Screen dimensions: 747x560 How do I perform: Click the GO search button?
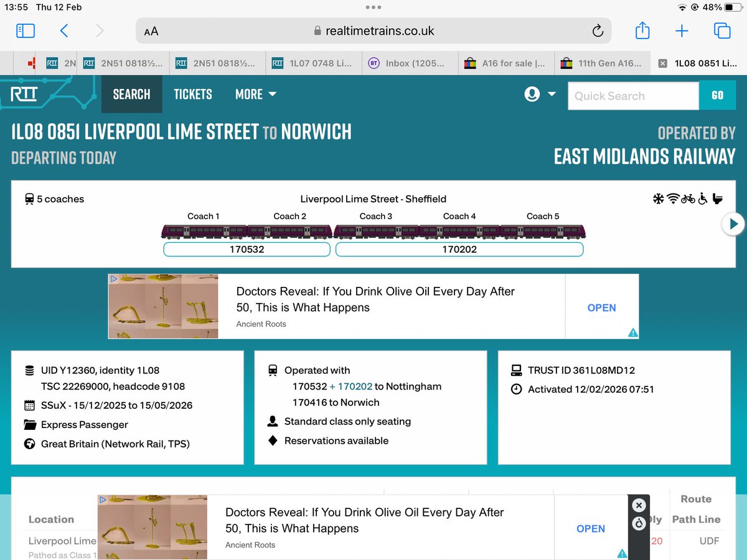click(x=717, y=96)
